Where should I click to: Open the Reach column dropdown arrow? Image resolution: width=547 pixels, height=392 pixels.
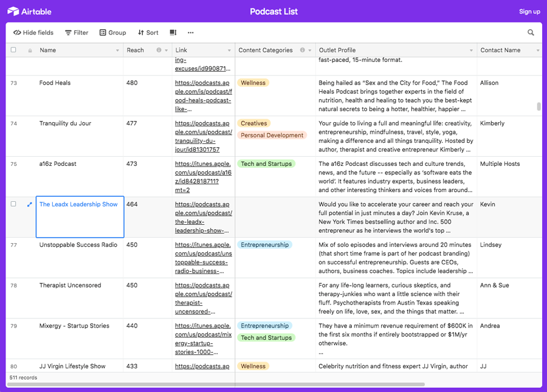(166, 50)
